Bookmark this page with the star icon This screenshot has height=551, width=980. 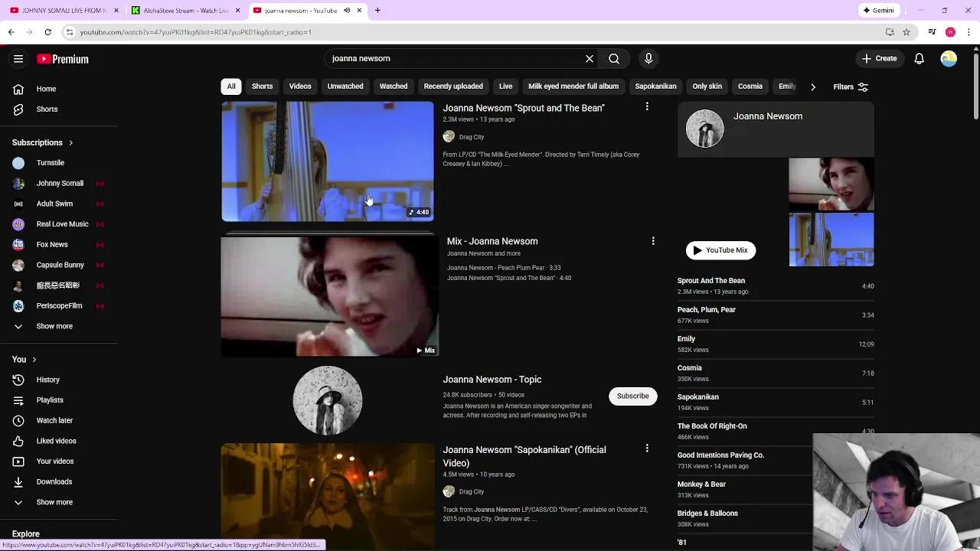point(906,32)
